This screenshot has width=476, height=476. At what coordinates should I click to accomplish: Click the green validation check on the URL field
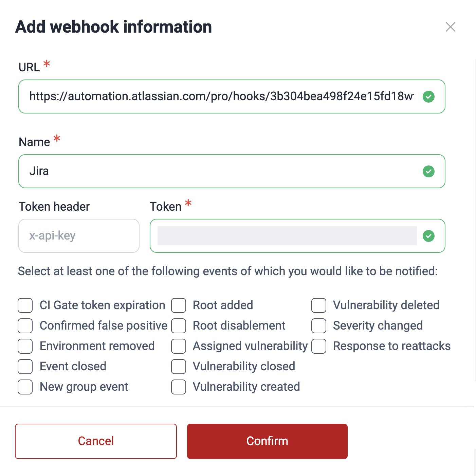tap(428, 97)
